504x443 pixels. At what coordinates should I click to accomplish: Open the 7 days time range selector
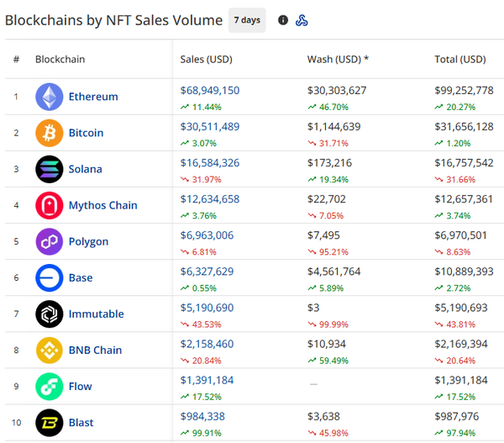(247, 20)
